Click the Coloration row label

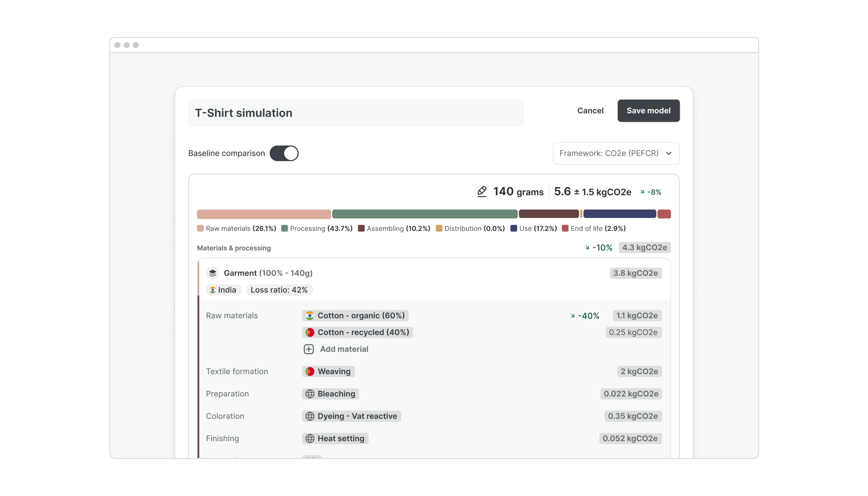(x=225, y=416)
